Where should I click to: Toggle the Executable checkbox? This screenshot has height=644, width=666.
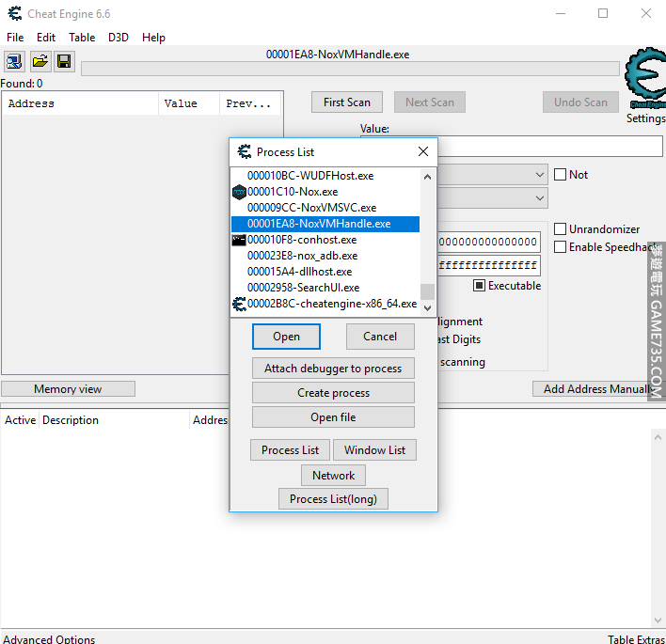point(479,286)
